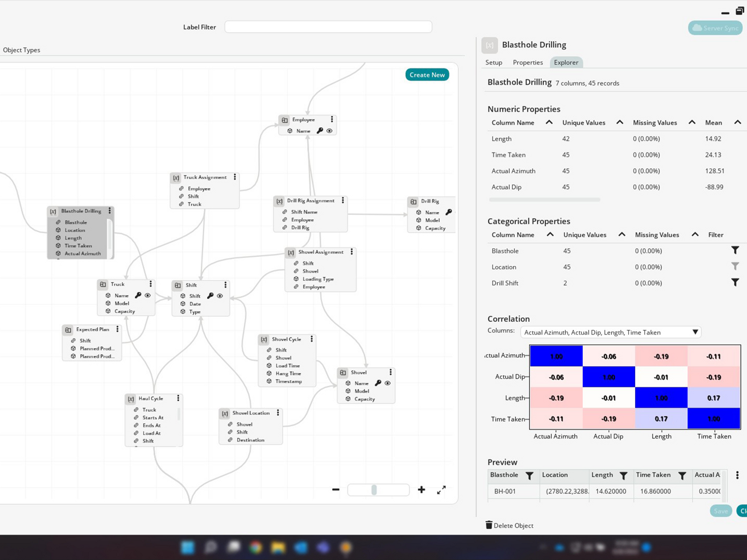Click Length vs Time Taken correlation cell
747x560 pixels.
coord(714,398)
